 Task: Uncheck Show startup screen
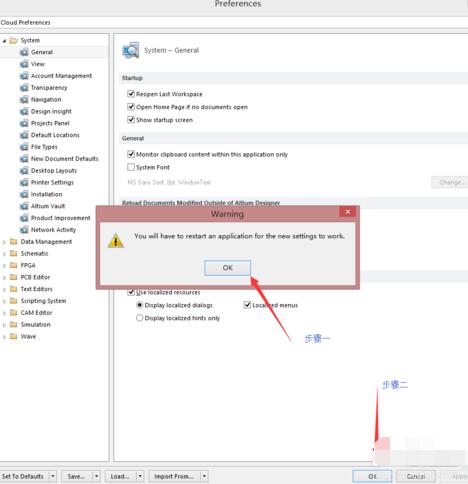coord(131,119)
